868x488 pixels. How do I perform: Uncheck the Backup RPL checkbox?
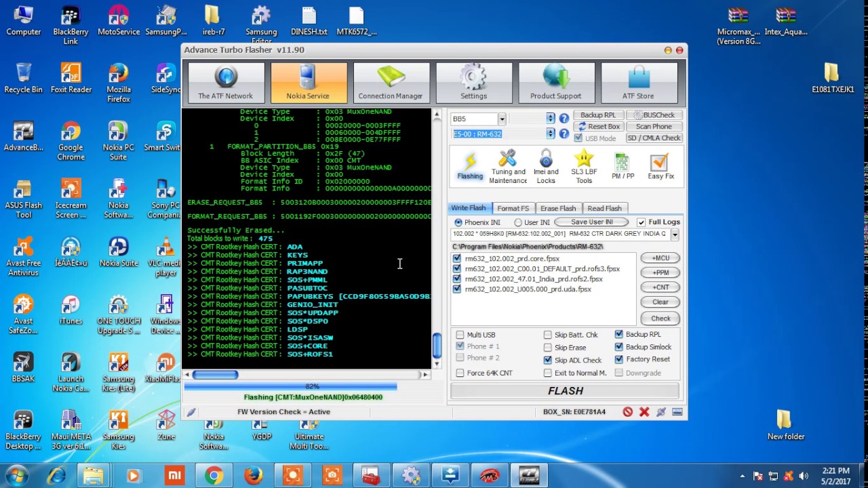pyautogui.click(x=619, y=334)
